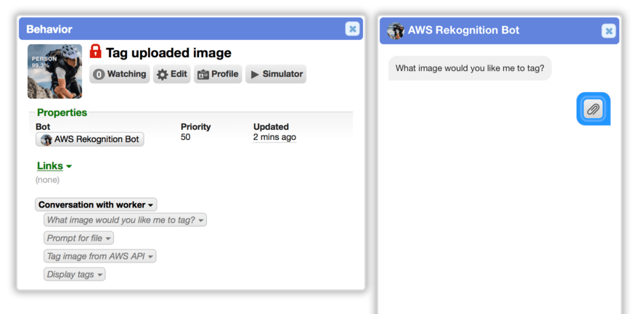Toggle Watching for this behavior

point(120,74)
